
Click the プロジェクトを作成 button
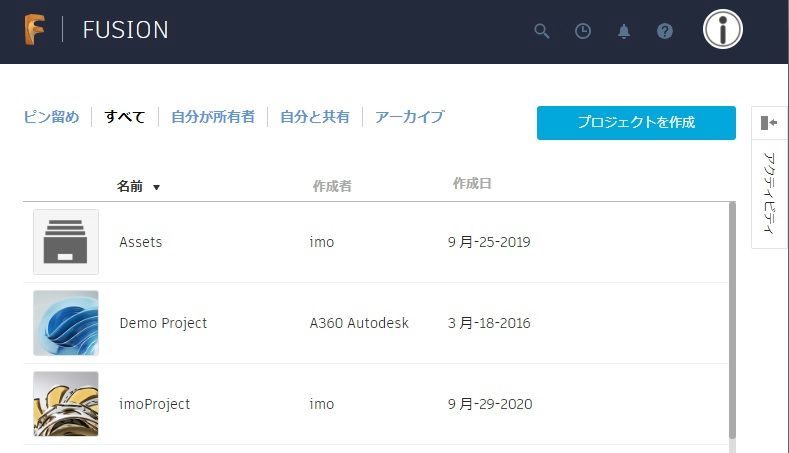pyautogui.click(x=636, y=123)
